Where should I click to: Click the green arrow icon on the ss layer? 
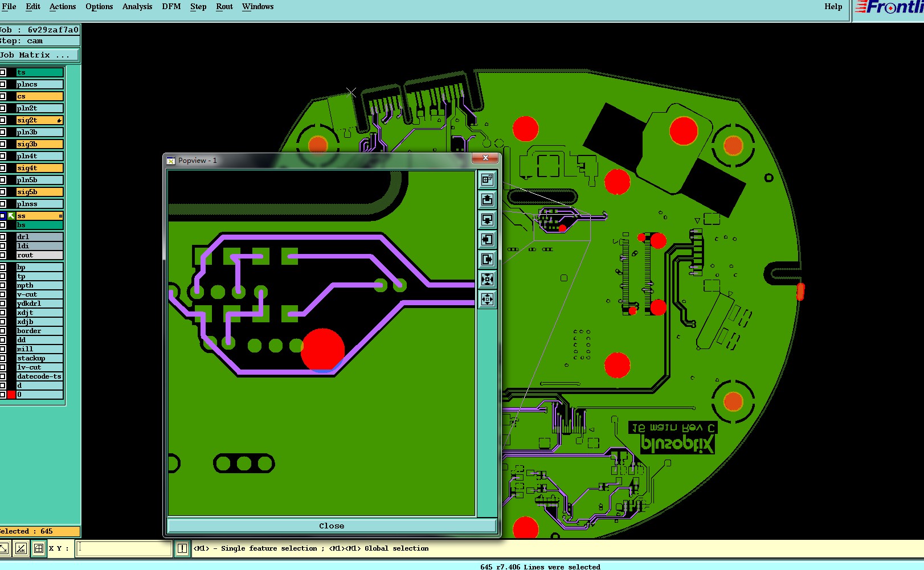click(11, 216)
